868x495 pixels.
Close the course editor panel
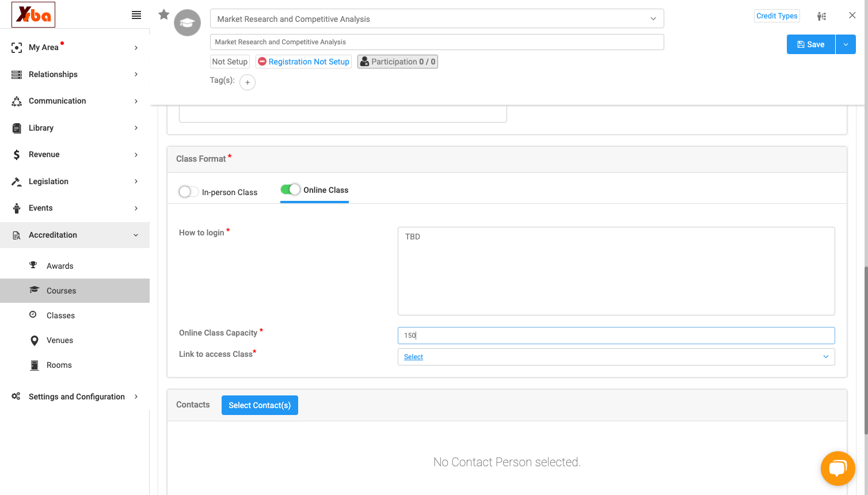(852, 16)
